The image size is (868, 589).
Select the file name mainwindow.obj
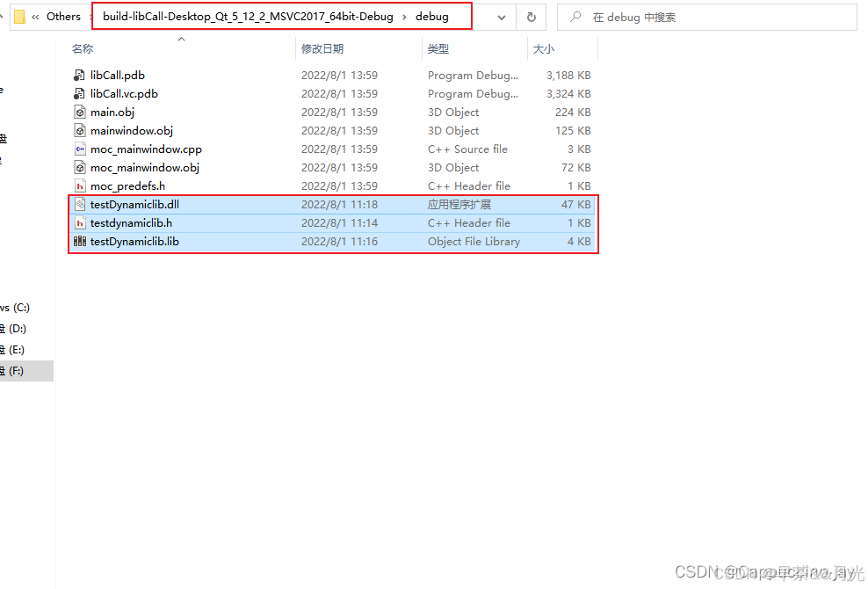click(x=132, y=131)
